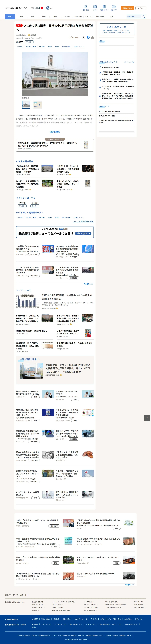
Task: Open the イベント calendar icon
Action: (95, 6)
